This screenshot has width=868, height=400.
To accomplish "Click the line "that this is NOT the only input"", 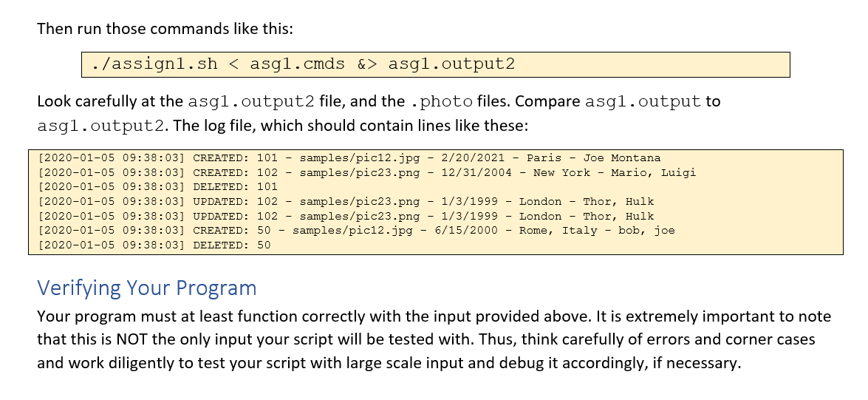I will 426,339.
